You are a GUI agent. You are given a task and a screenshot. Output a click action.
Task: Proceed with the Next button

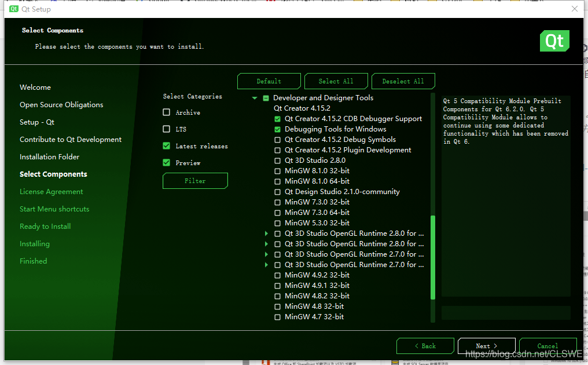(486, 346)
